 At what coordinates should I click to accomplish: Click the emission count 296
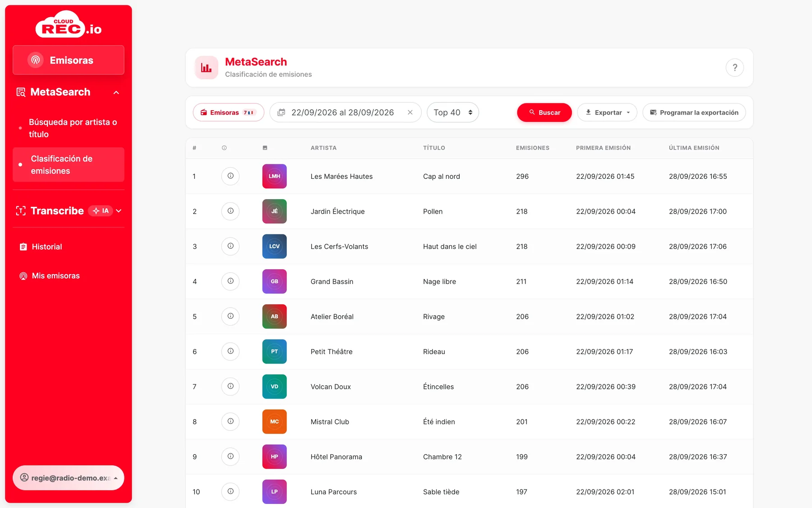point(522,177)
